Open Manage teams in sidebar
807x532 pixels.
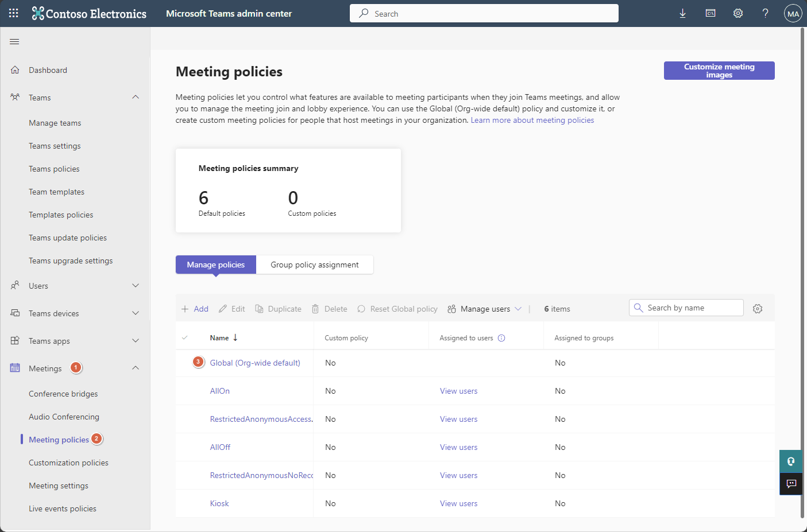point(55,123)
